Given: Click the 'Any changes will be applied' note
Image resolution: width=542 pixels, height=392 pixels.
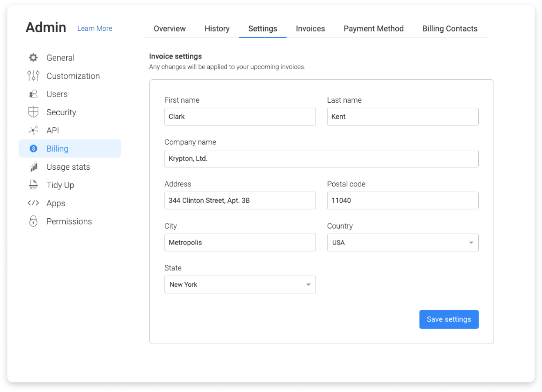Looking at the screenshot, I should point(227,67).
